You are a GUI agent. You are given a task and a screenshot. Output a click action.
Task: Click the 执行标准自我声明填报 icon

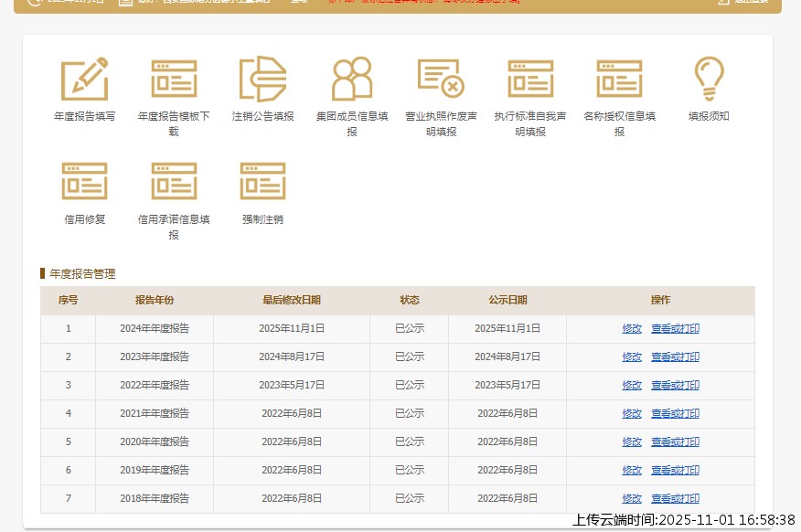(530, 80)
